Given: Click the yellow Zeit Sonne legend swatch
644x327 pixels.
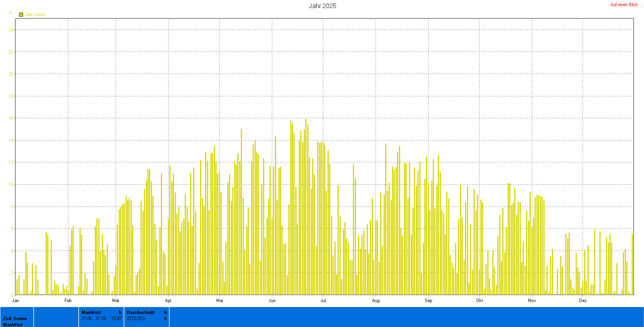Looking at the screenshot, I should [21, 15].
